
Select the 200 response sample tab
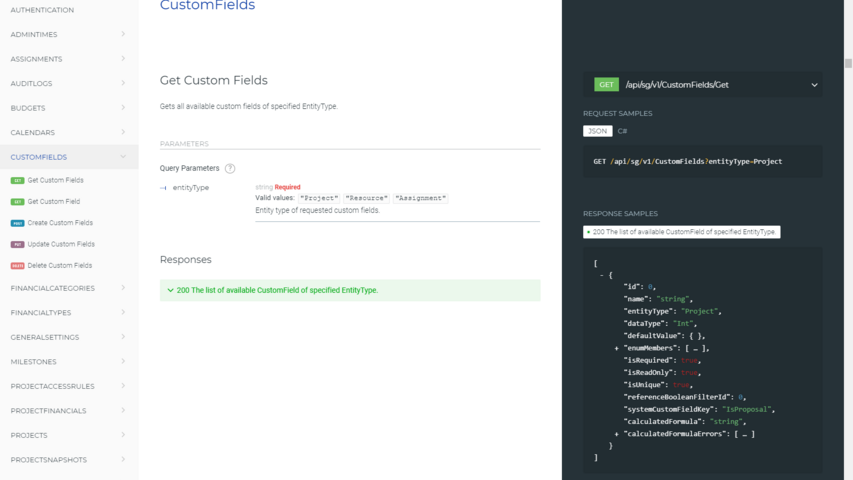point(681,232)
